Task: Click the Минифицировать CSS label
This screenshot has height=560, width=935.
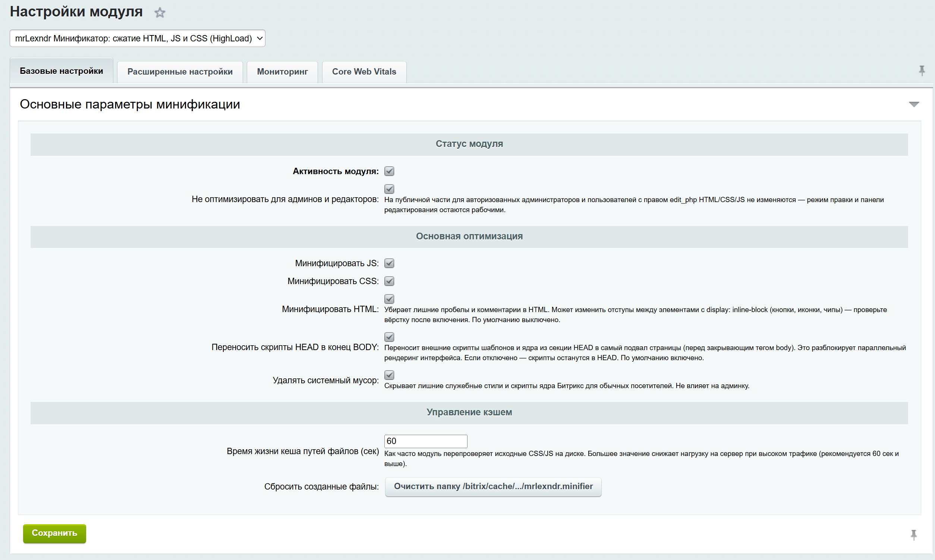Action: tap(333, 281)
